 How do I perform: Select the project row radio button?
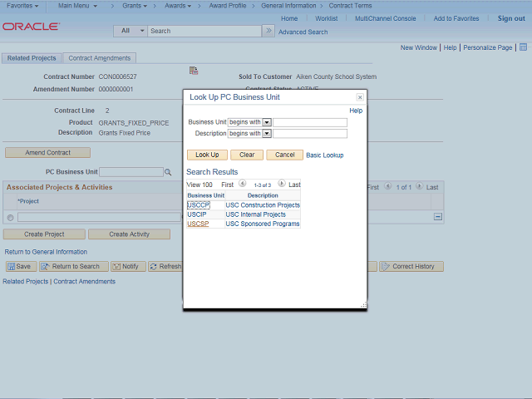point(11,218)
